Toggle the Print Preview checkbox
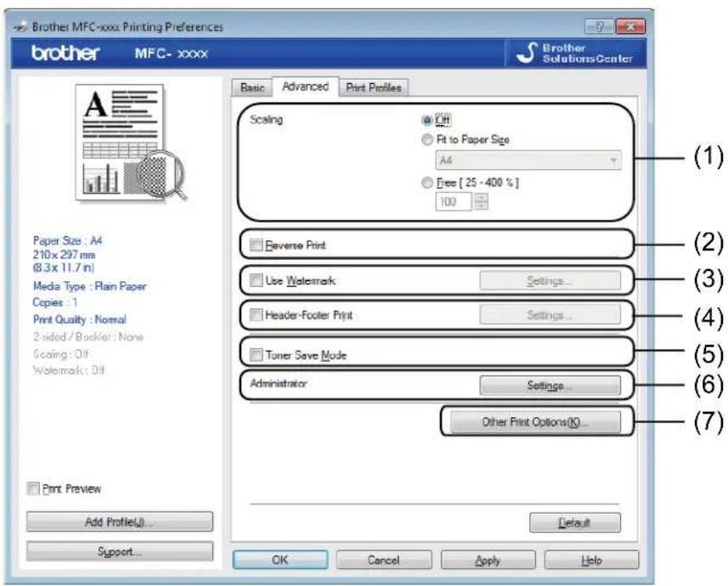 [33, 488]
